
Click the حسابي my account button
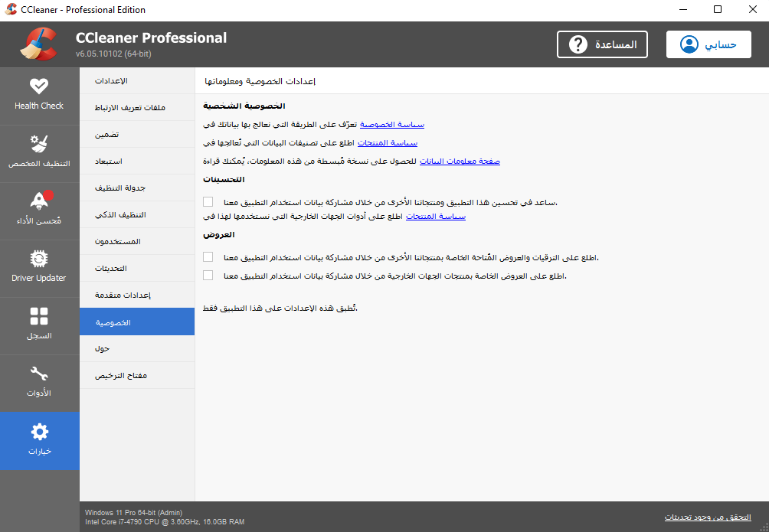(x=708, y=44)
